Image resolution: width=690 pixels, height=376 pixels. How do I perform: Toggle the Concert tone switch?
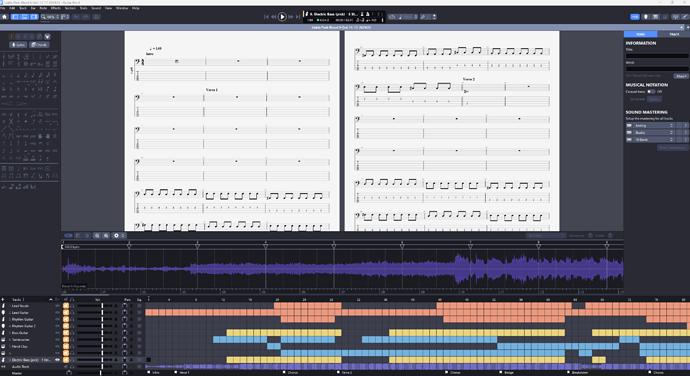click(x=651, y=92)
